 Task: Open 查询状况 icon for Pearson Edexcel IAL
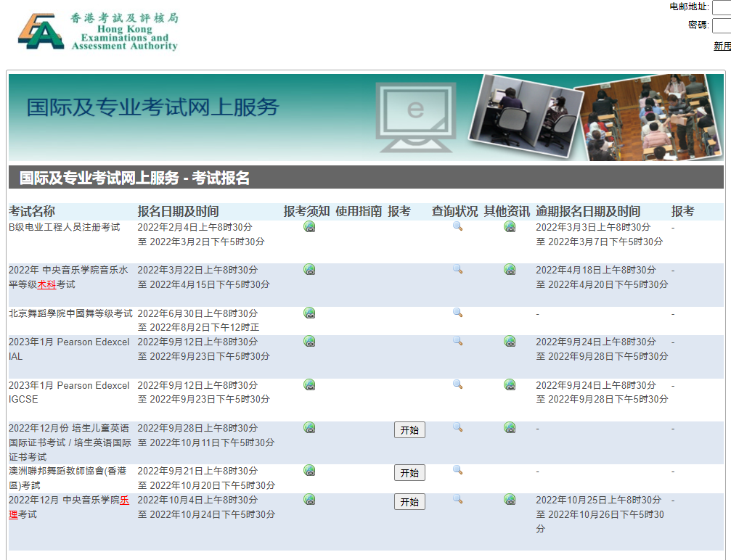click(x=457, y=341)
